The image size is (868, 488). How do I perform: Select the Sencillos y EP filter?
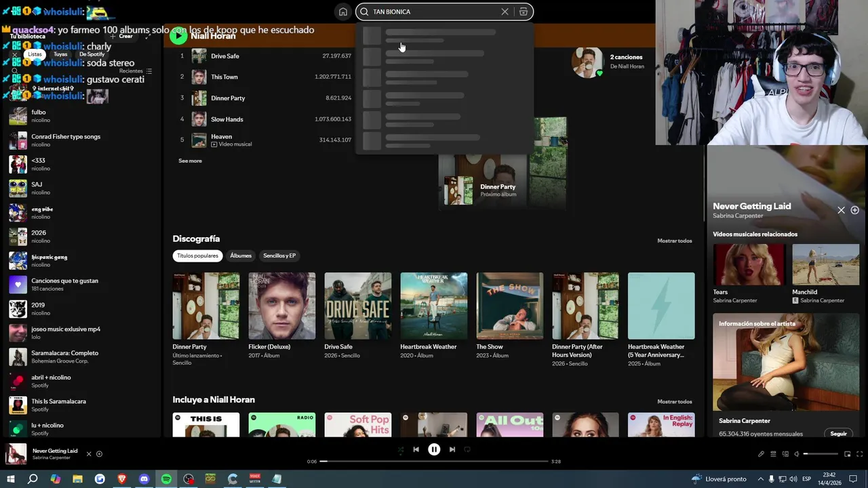pyautogui.click(x=279, y=256)
